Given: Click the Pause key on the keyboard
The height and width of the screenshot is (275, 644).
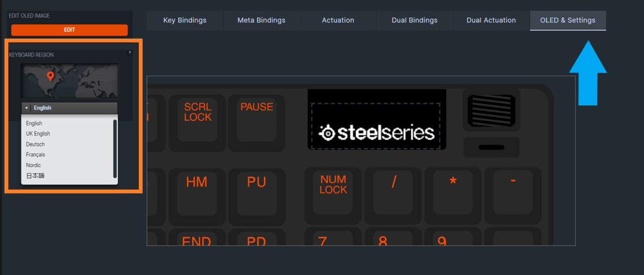Looking at the screenshot, I should pyautogui.click(x=257, y=117).
